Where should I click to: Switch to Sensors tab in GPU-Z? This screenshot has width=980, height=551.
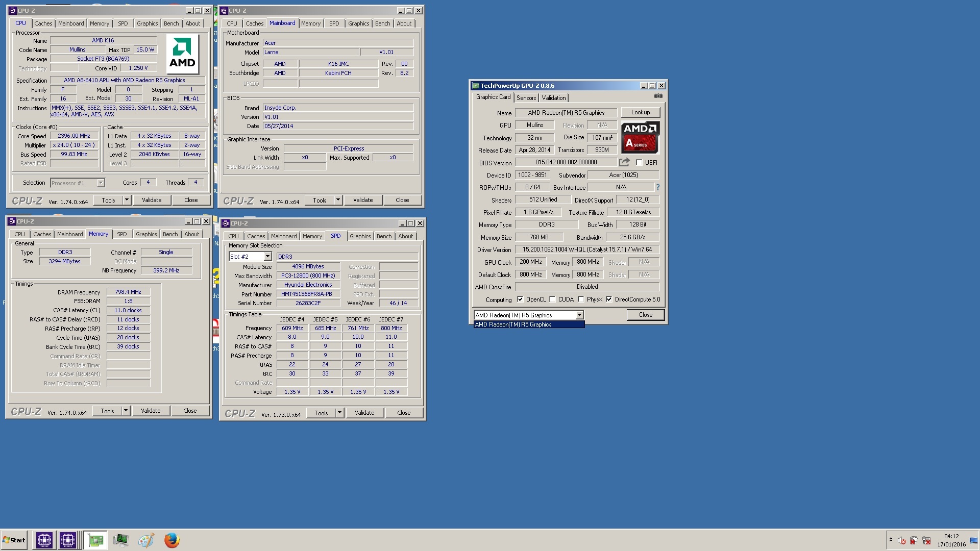526,98
